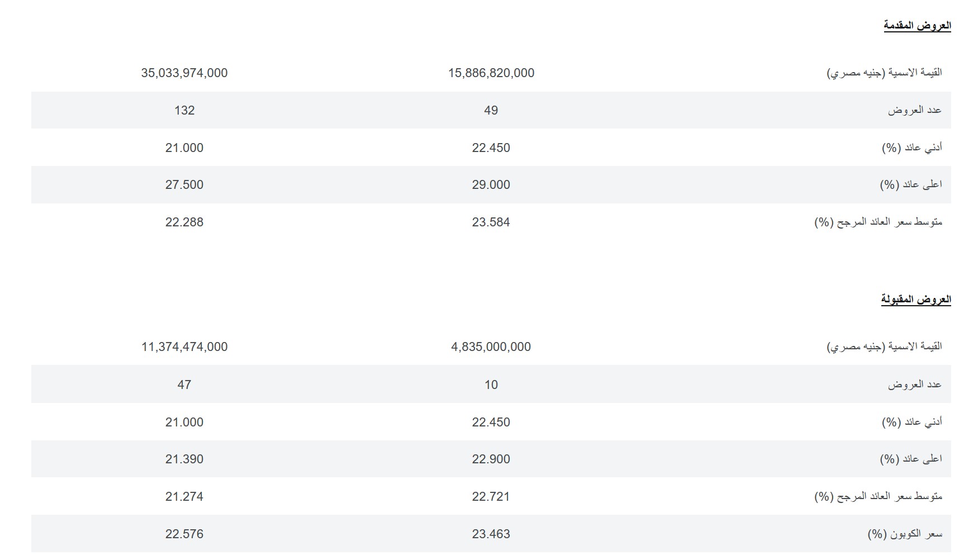This screenshot has height=560, width=964.
Task: Click the submitted highest yield 27.500
Action: [184, 185]
